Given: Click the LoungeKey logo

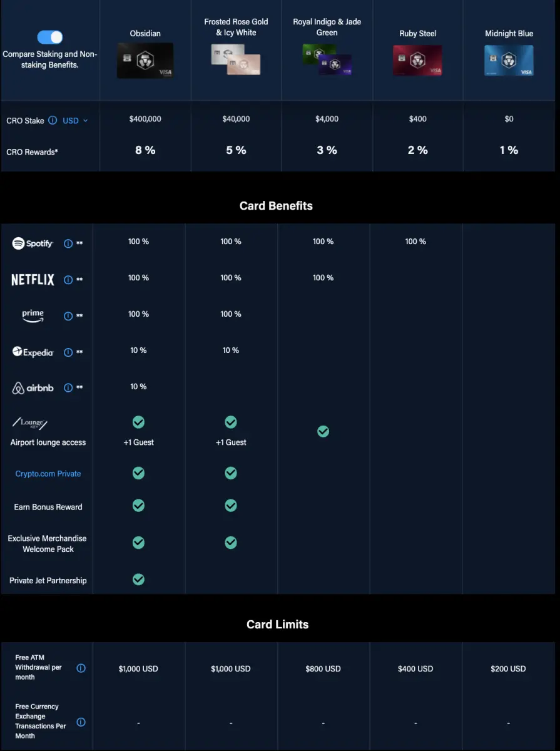Looking at the screenshot, I should point(30,424).
